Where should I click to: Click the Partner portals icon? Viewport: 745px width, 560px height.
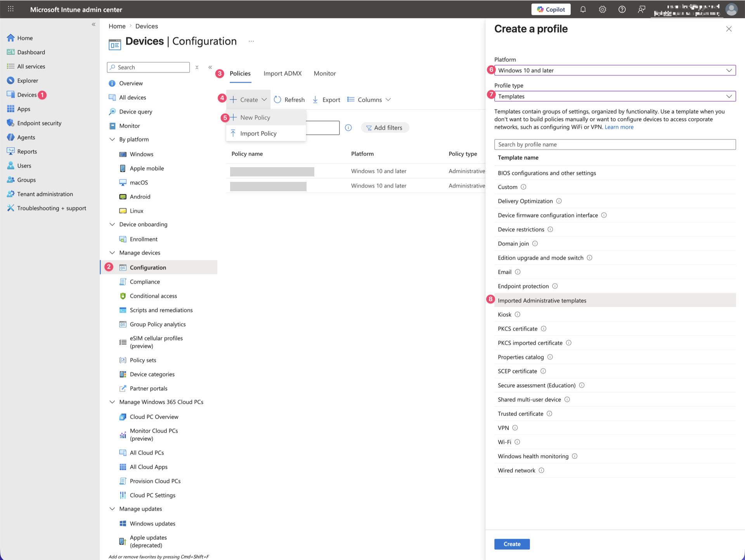(123, 388)
